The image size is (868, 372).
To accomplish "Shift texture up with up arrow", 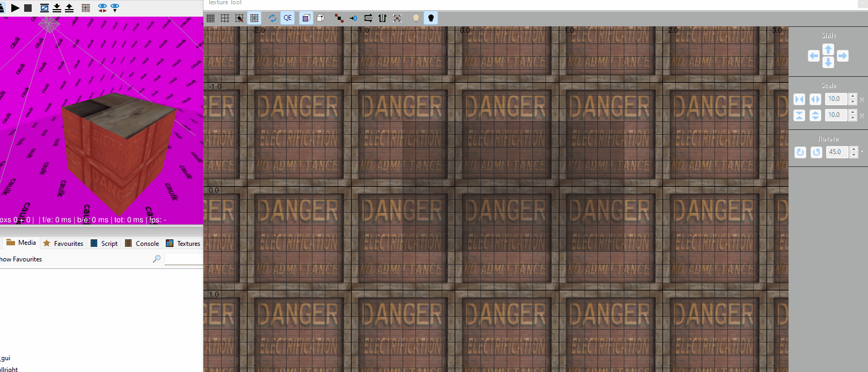I will point(828,49).
